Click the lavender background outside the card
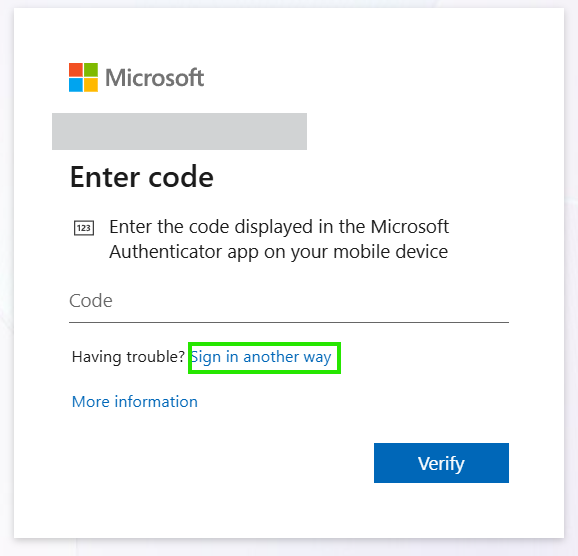This screenshot has height=556, width=578. [x=571, y=277]
